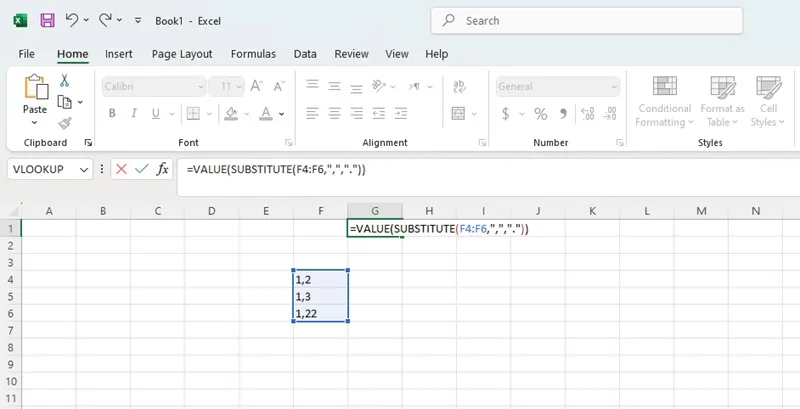
Task: Click the Save icon in title bar
Action: (47, 20)
